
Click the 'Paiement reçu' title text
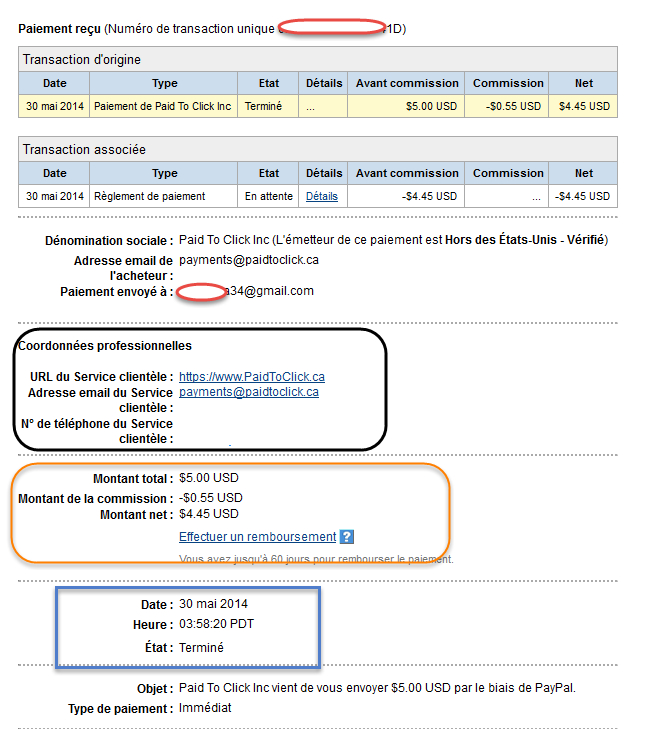tap(60, 29)
